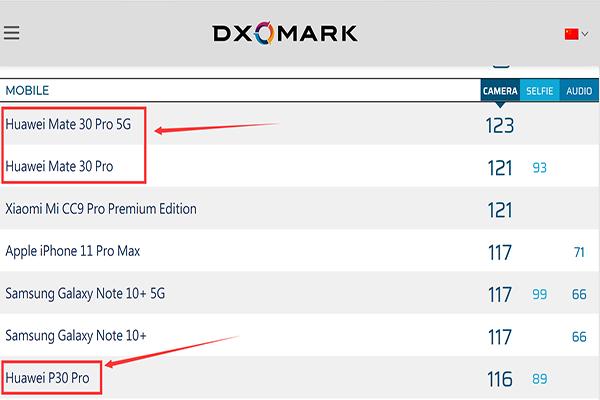
Task: Click audio score 71 for iPhone 11 Pro Max
Action: 579,252
